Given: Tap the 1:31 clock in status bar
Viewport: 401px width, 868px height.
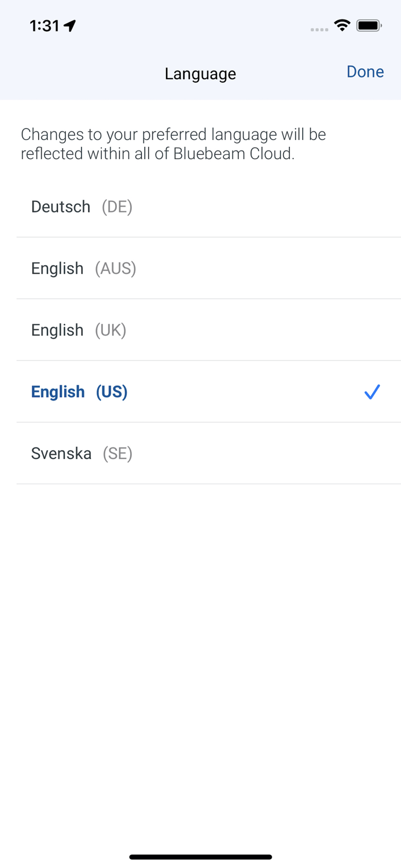Looking at the screenshot, I should pyautogui.click(x=45, y=25).
